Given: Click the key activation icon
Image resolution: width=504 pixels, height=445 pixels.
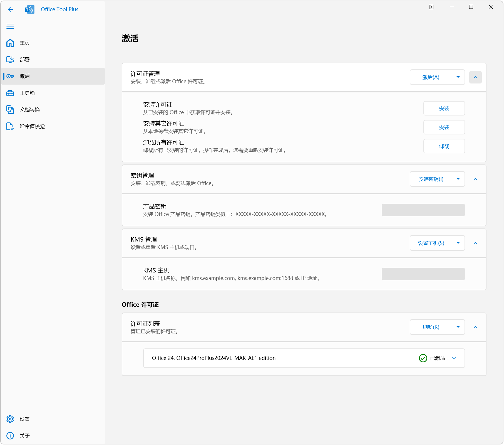Looking at the screenshot, I should 10,76.
